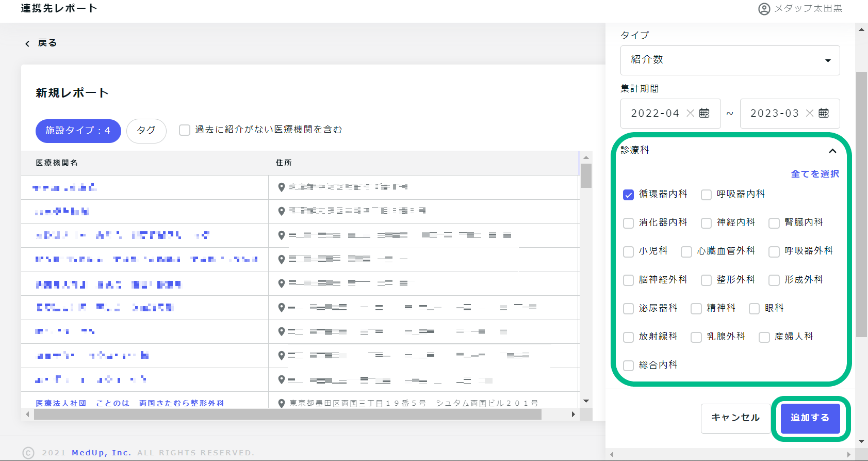Check the 小児科 checkbox
868x461 pixels.
point(628,251)
